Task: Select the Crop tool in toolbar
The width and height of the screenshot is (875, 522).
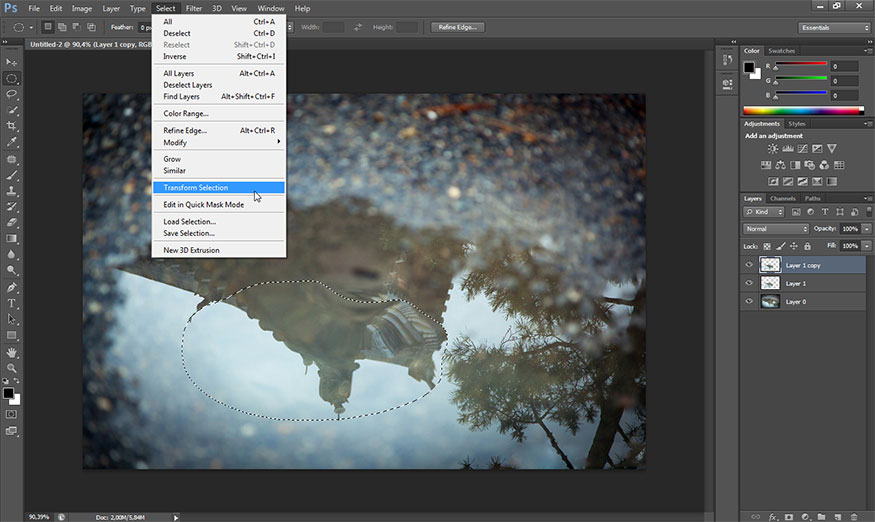Action: 12,126
